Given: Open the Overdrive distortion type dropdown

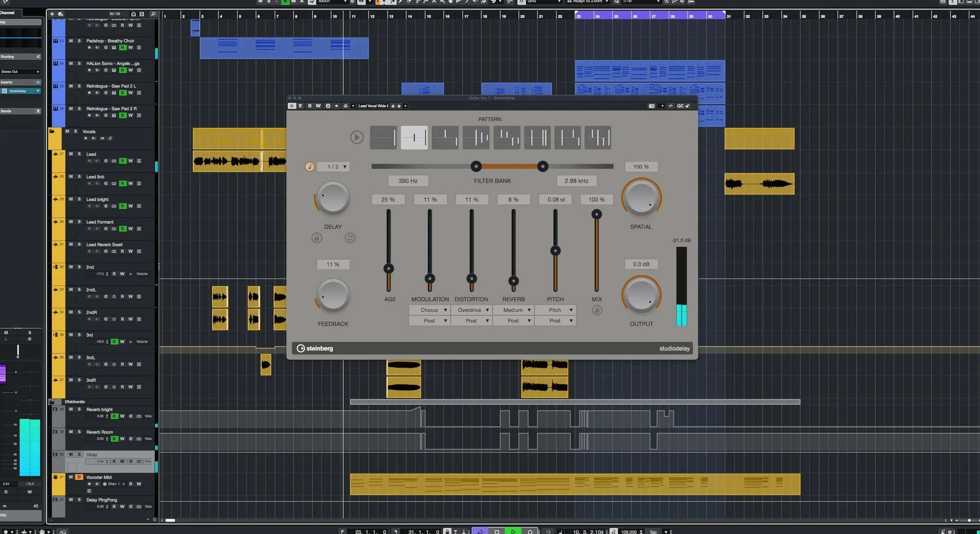Looking at the screenshot, I should tap(471, 310).
